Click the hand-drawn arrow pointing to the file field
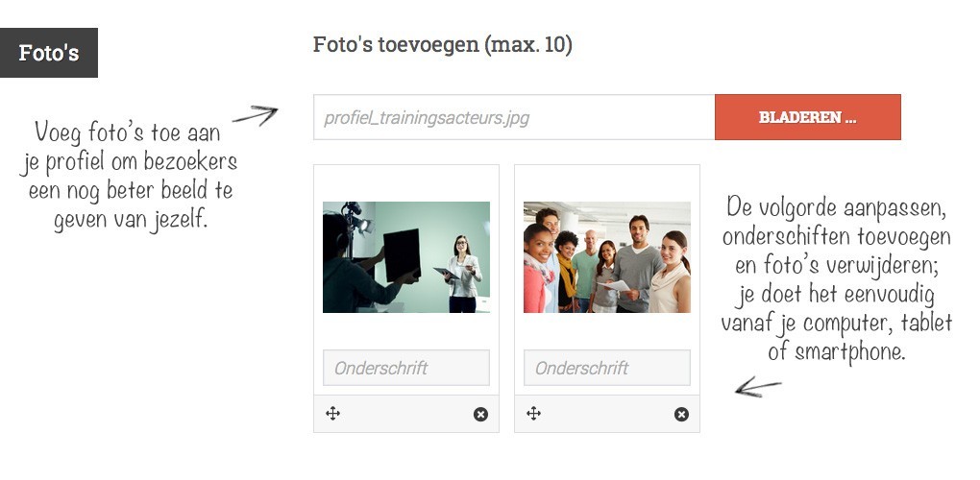Image resolution: width=980 pixels, height=480 pixels. pyautogui.click(x=255, y=115)
